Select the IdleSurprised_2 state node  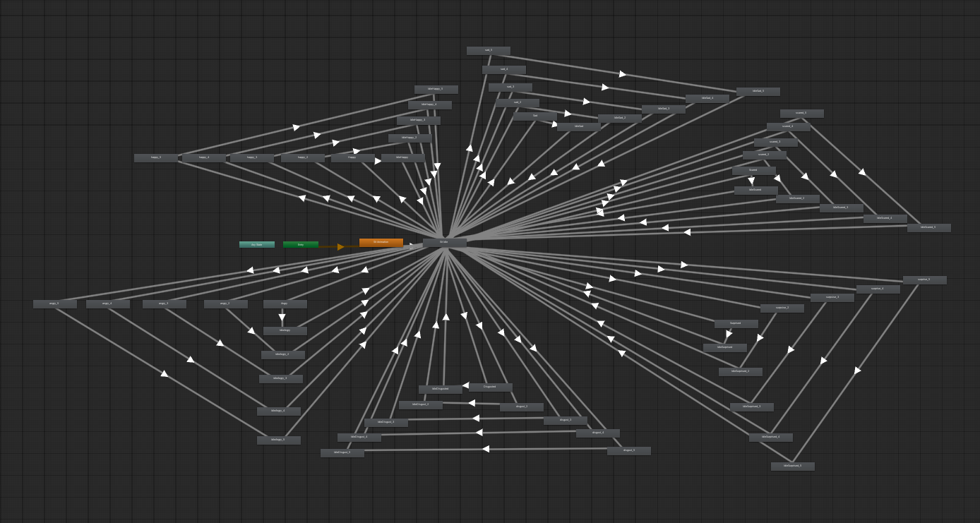[x=741, y=372]
